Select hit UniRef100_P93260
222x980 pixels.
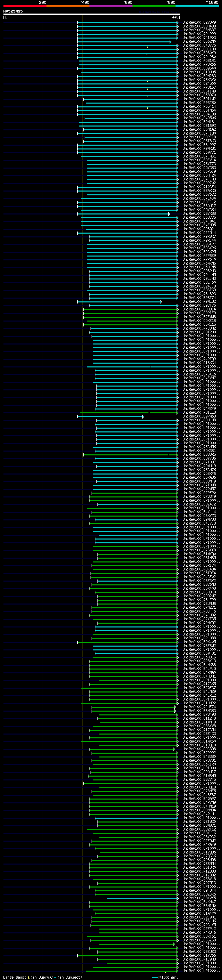click(x=199, y=103)
